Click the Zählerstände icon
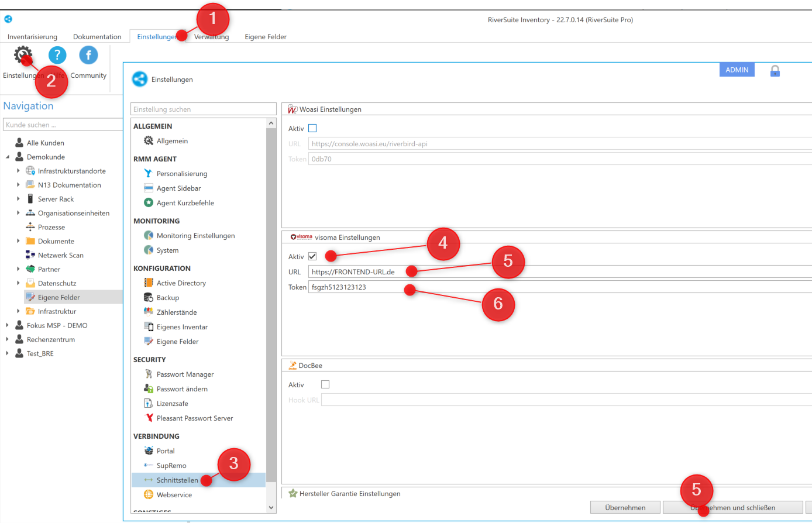Viewport: 812px width, 523px height. [149, 312]
